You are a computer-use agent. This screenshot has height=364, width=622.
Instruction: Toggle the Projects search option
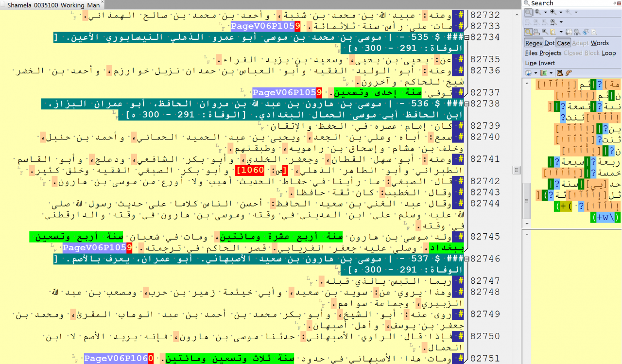550,53
